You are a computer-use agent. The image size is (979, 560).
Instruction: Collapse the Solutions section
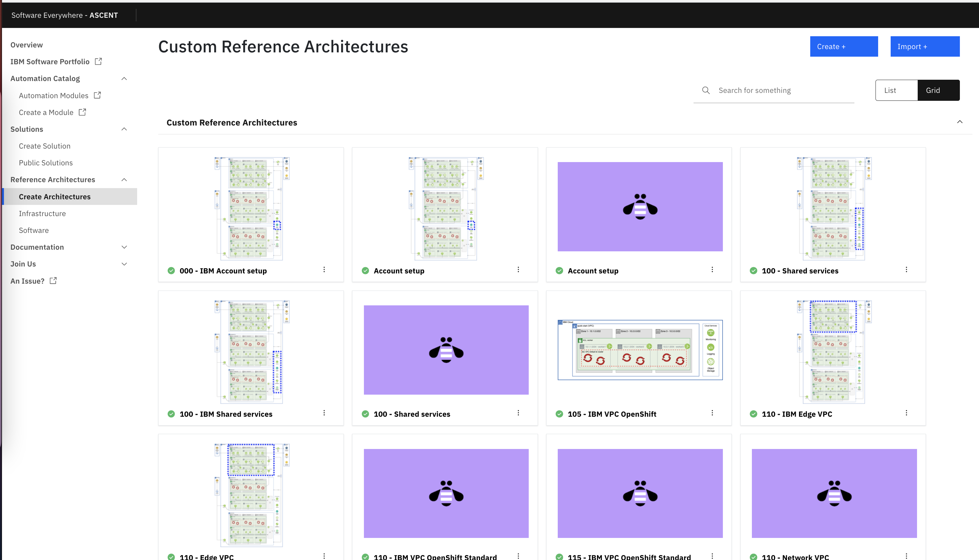(x=124, y=129)
